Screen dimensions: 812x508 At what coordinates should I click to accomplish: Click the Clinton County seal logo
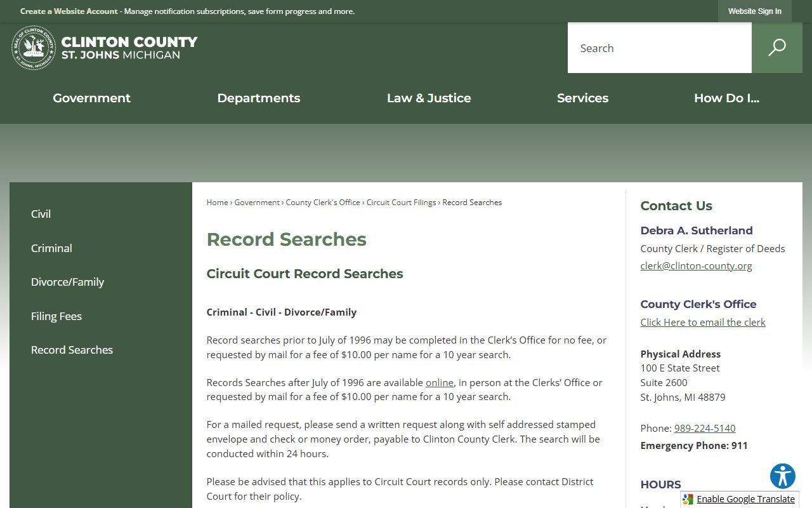[x=34, y=48]
